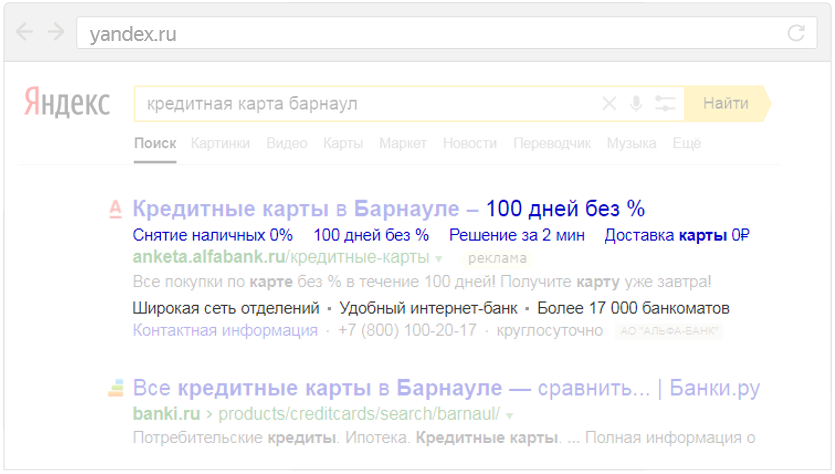Click the Alfa-Bank favicon next to the ad

click(x=116, y=209)
